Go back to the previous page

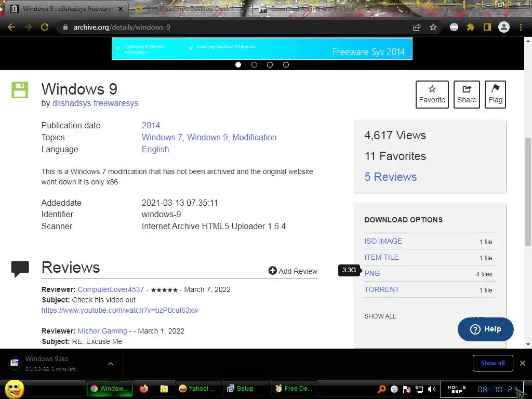(11, 27)
